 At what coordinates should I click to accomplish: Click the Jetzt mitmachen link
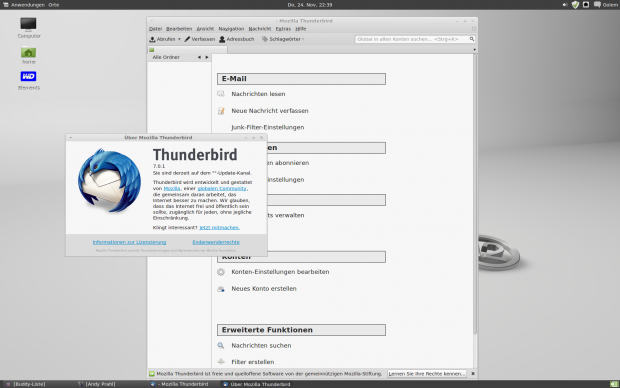[219, 228]
